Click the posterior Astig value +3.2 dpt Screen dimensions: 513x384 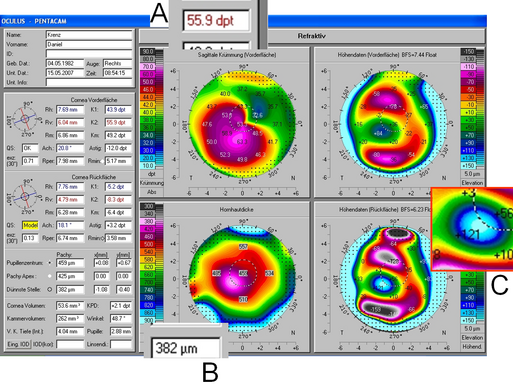[118, 225]
